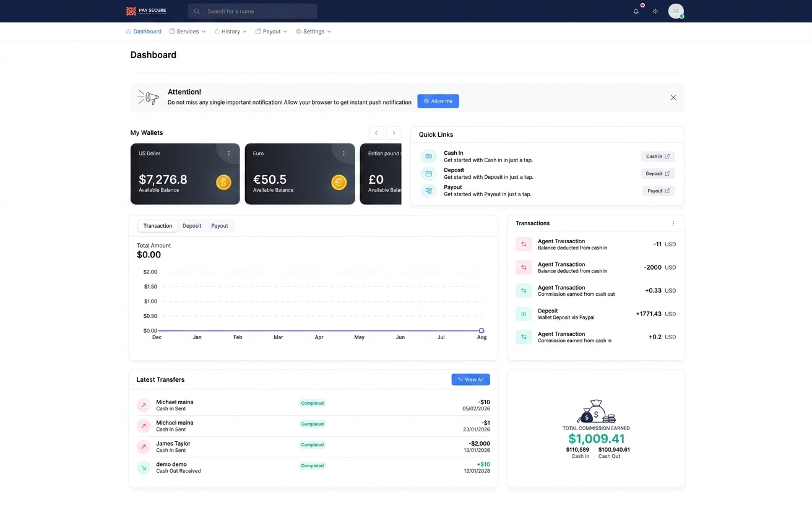The width and height of the screenshot is (812, 505).
Task: Click the demo demo received arrow icon
Action: [x=144, y=468]
